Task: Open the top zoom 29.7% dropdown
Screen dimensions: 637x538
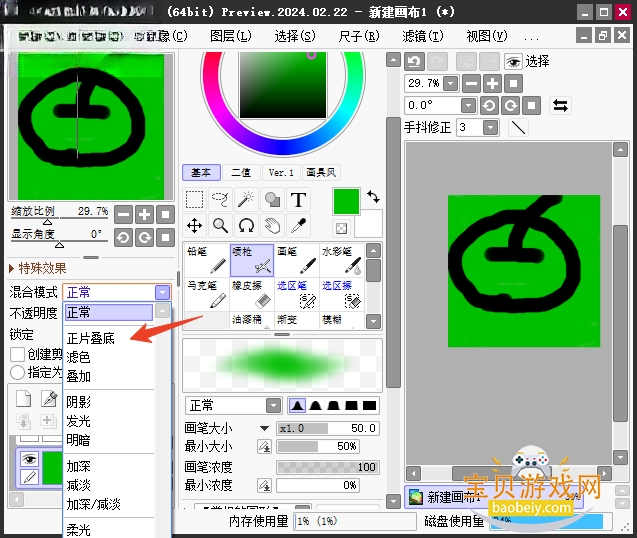Action: click(x=450, y=84)
